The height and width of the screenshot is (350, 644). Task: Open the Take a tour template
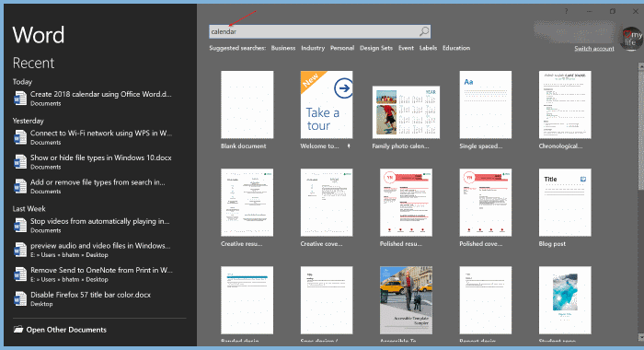(327, 104)
